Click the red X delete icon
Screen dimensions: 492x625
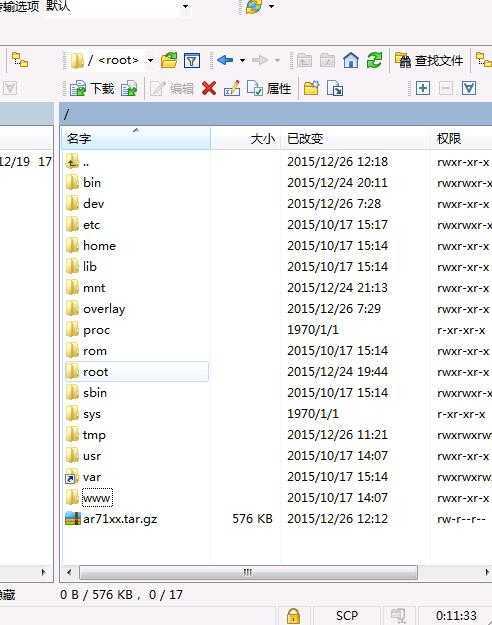[209, 88]
